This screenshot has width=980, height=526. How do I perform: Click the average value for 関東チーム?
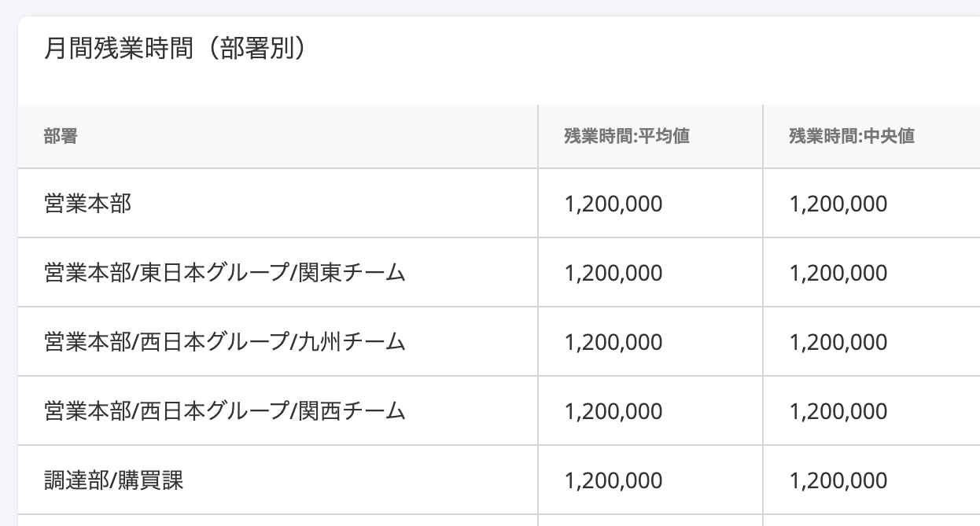point(613,274)
